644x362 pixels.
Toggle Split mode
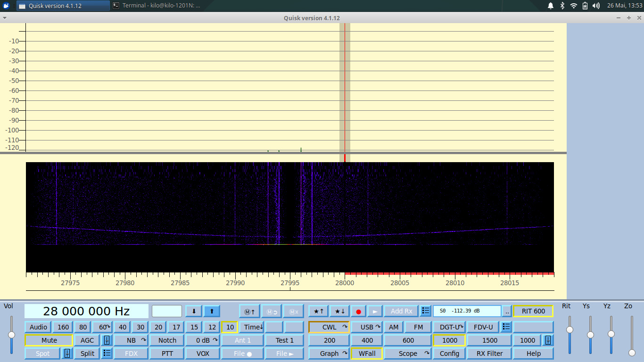(87, 354)
